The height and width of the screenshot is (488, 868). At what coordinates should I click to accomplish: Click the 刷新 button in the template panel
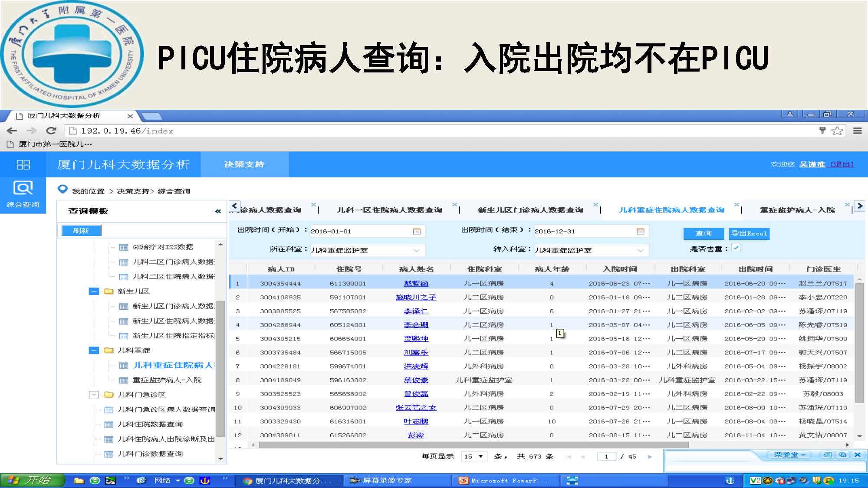[81, 231]
